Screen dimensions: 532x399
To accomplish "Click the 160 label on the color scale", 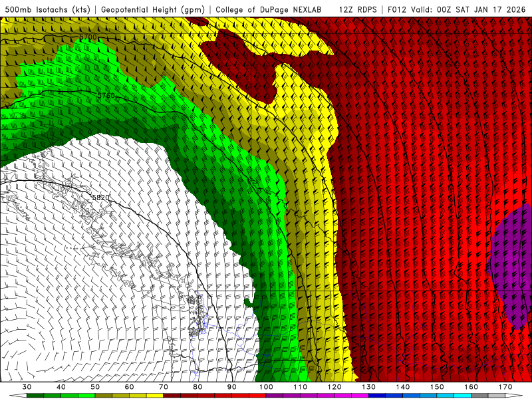I will coord(471,387).
